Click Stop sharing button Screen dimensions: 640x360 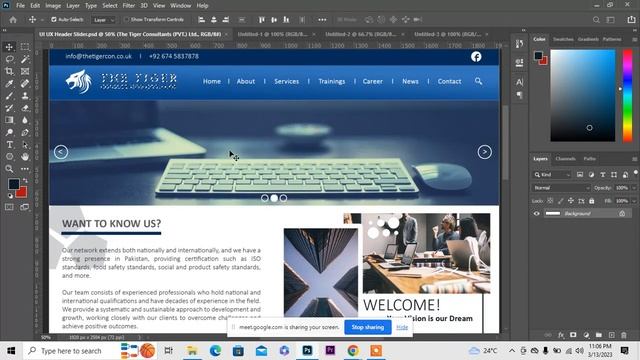[368, 327]
